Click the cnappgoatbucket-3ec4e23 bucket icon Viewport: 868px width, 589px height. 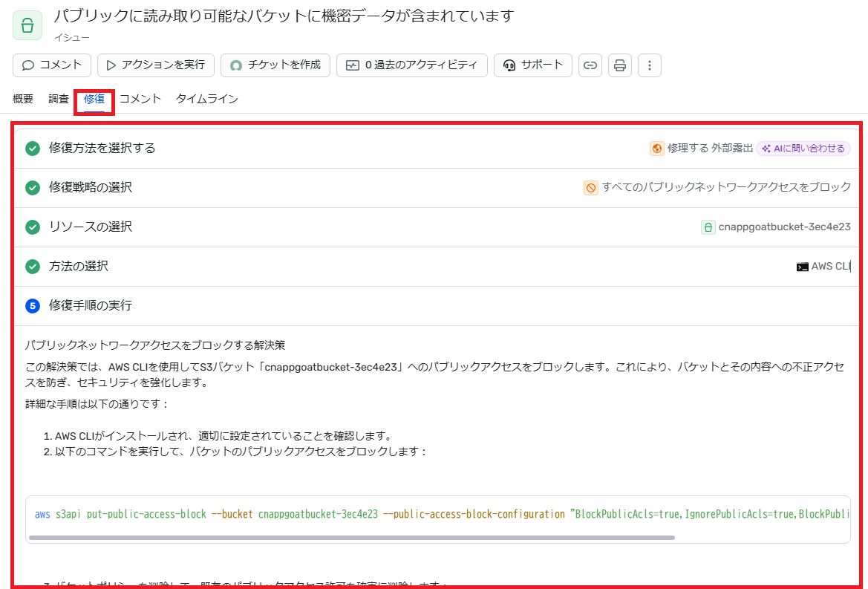[x=708, y=227]
